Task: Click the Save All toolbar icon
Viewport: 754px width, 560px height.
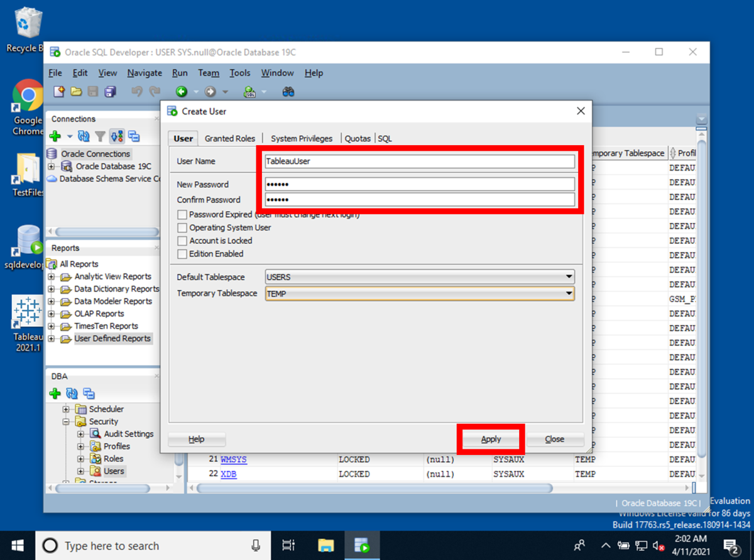Action: (110, 92)
